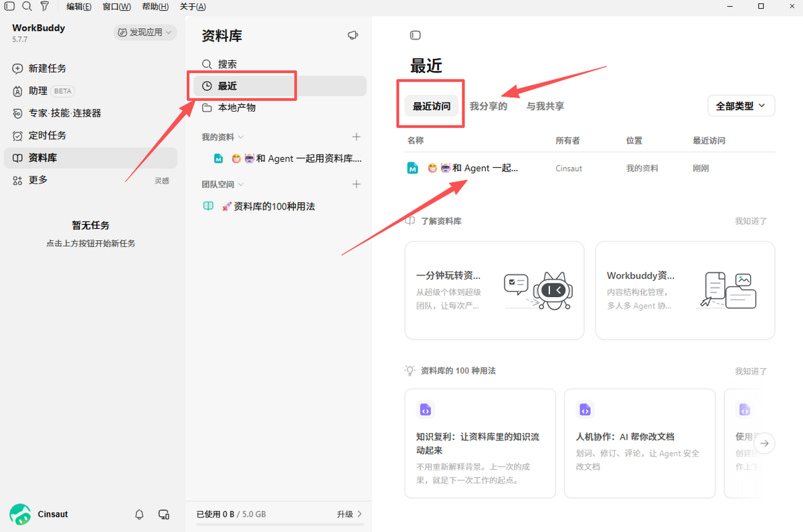Open the 帮助(H) menu
The width and height of the screenshot is (803, 532).
click(155, 6)
